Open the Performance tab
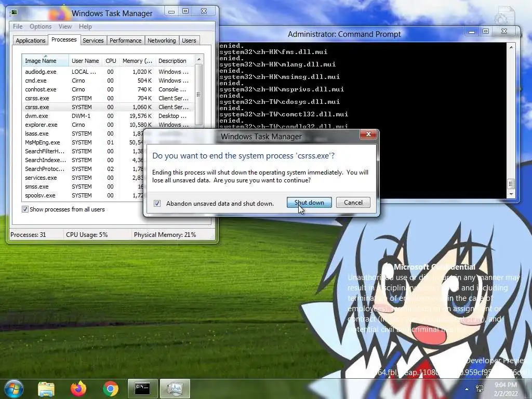This screenshot has width=532, height=399. (x=126, y=41)
